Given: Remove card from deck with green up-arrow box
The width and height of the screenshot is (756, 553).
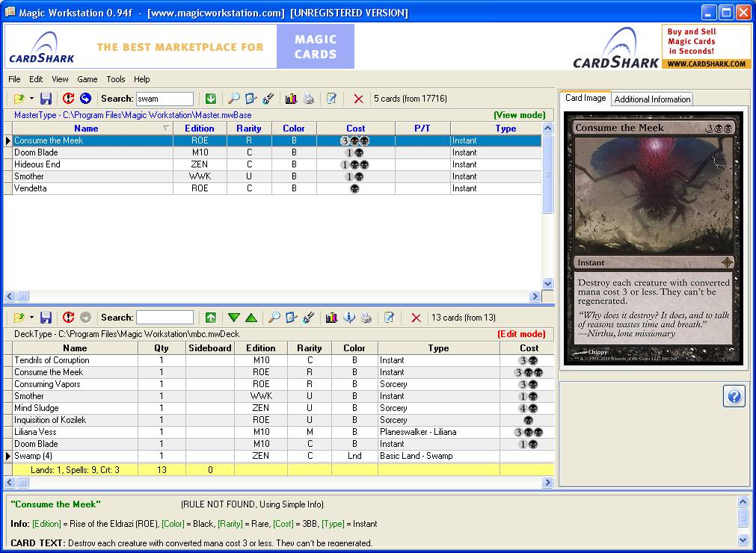Looking at the screenshot, I should (x=211, y=318).
